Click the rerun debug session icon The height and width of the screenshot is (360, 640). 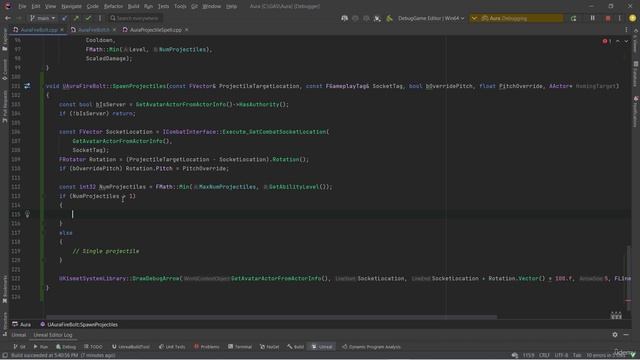coord(573,18)
